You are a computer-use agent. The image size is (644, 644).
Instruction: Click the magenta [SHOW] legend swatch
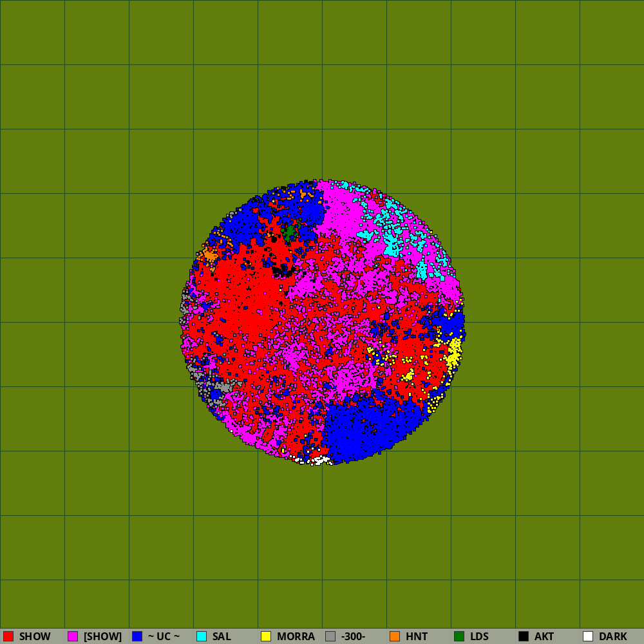tap(73, 636)
